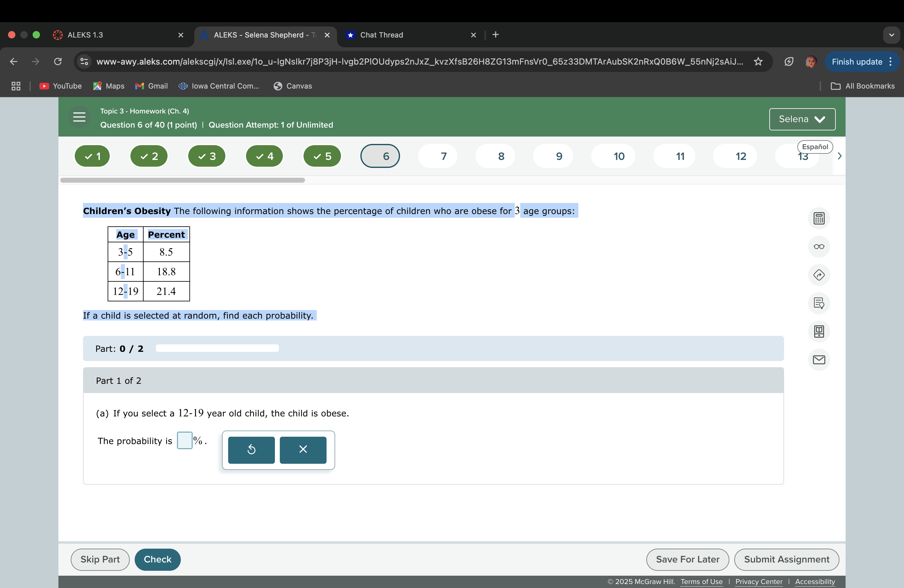Clear answer using the X keypad button

pos(303,450)
